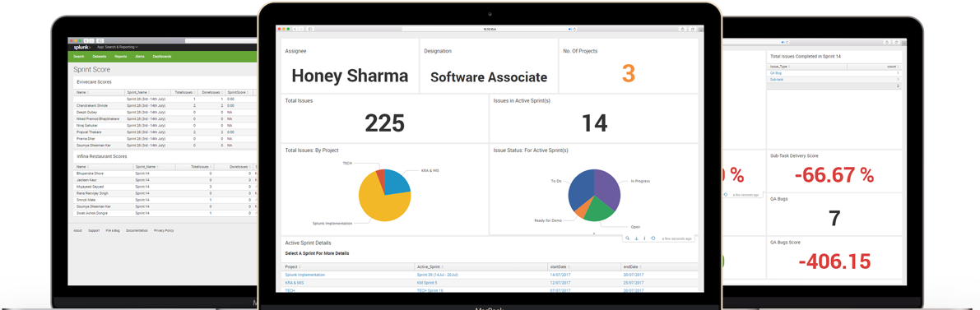Image resolution: width=980 pixels, height=310 pixels.
Task: Select the Bhupendra Dhore row
Action: tap(165, 174)
